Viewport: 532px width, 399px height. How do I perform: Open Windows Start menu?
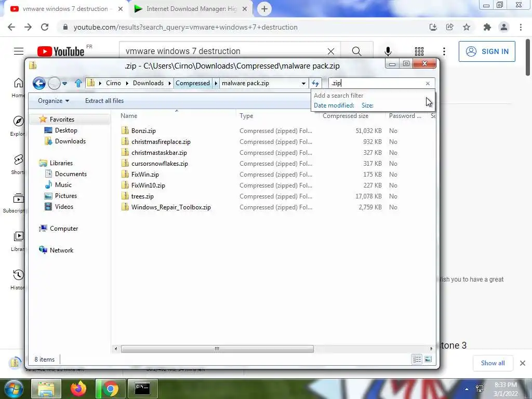point(13,389)
